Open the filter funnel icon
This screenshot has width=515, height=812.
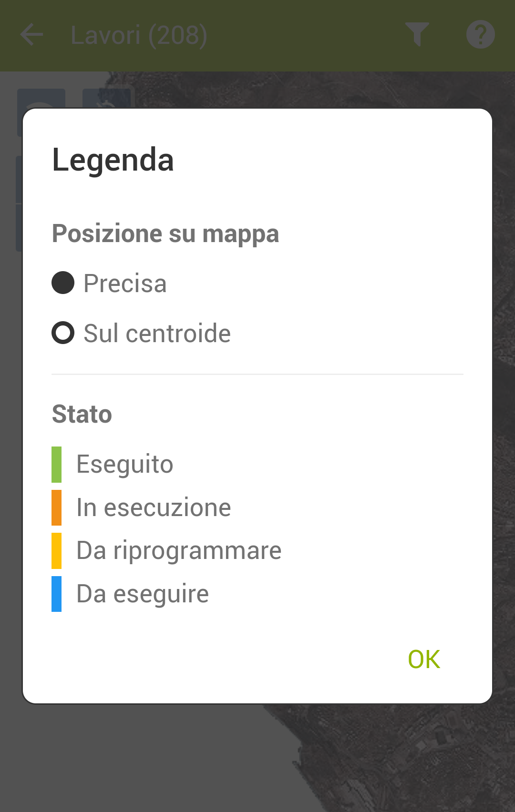[x=417, y=35]
